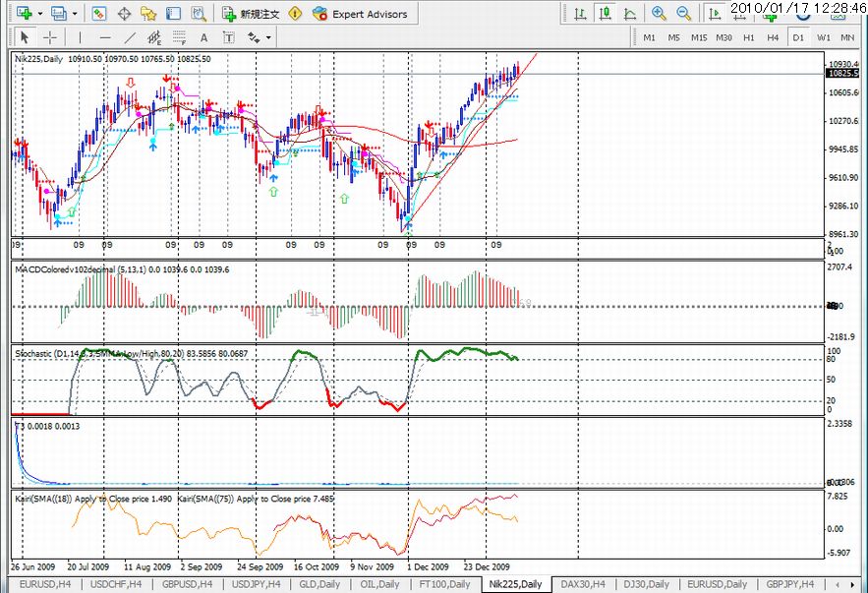868x593 pixels.
Task: Click the New Chart icon
Action: click(x=25, y=14)
